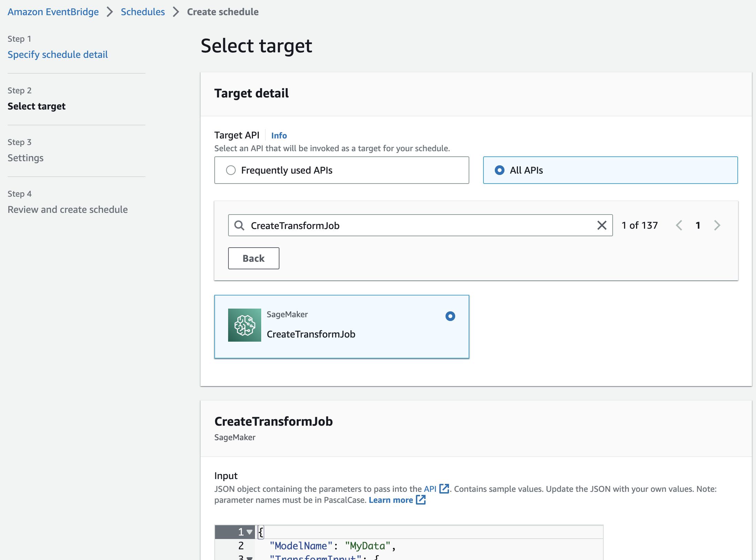Image resolution: width=756 pixels, height=560 pixels.
Task: Click breadcrumb chevron after Schedules
Action: [176, 12]
